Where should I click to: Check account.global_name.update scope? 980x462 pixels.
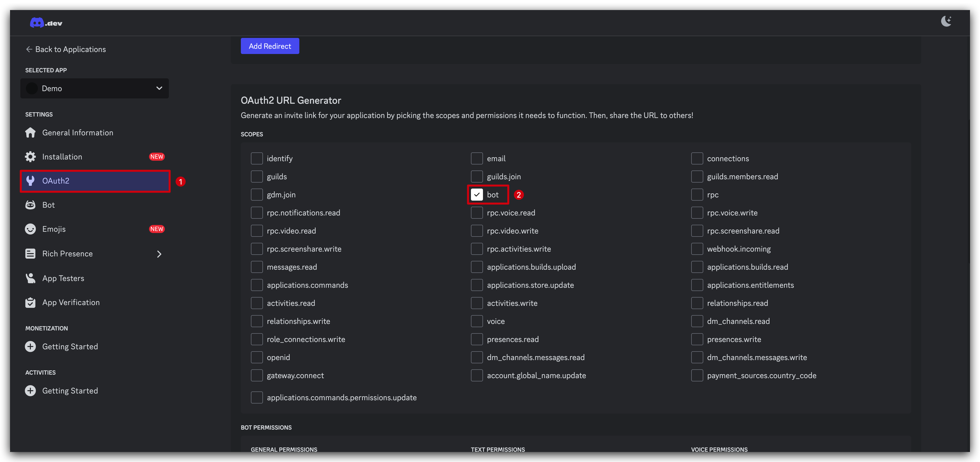click(x=477, y=376)
